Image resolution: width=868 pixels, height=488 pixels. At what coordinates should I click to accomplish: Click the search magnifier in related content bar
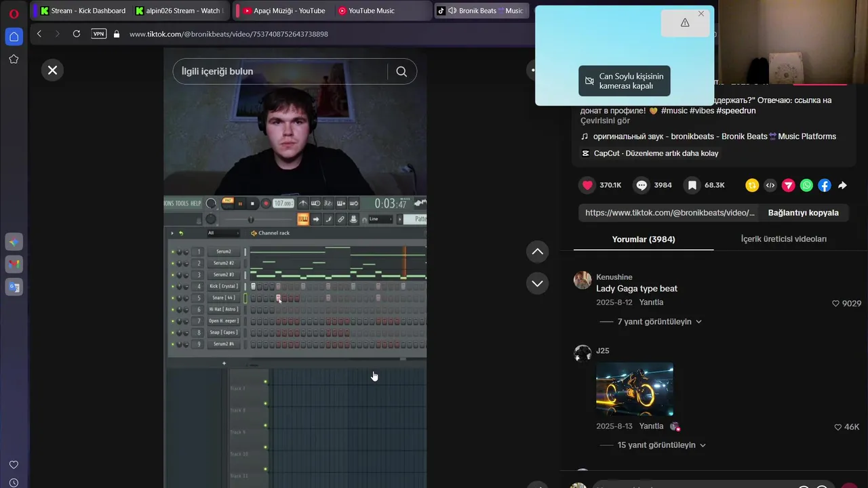coord(401,72)
